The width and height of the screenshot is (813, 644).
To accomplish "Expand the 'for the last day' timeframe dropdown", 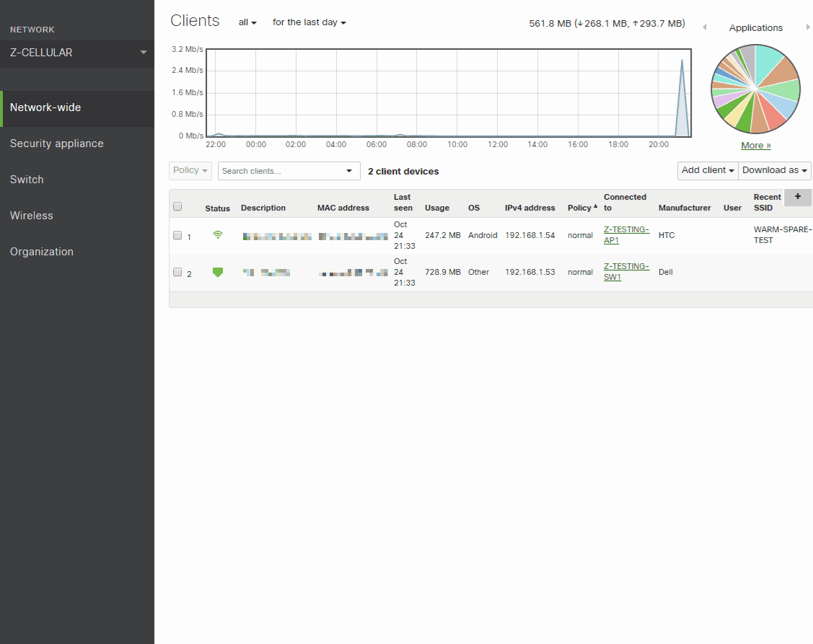I will point(309,22).
